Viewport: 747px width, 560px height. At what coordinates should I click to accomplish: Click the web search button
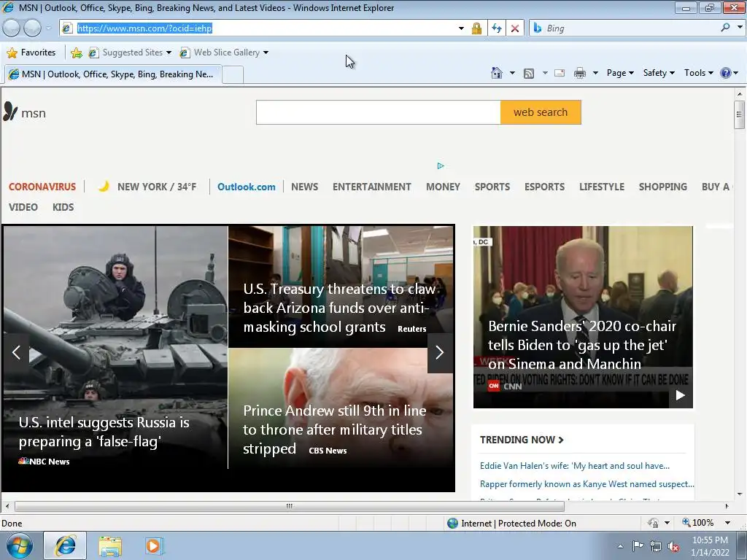click(x=541, y=112)
